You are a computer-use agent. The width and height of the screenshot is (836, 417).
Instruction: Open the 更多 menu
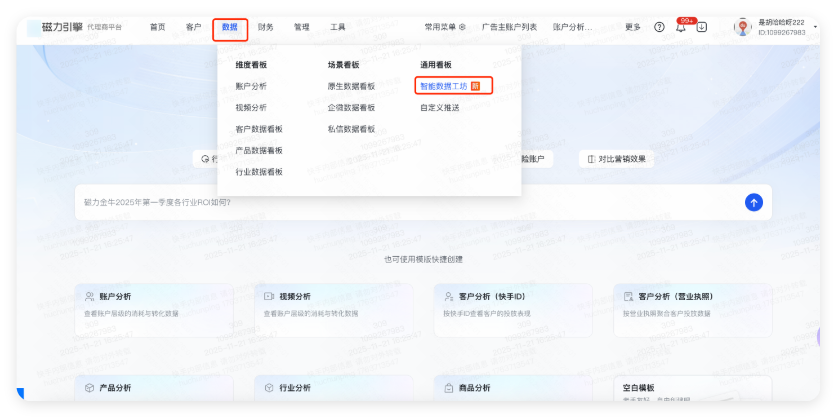632,27
